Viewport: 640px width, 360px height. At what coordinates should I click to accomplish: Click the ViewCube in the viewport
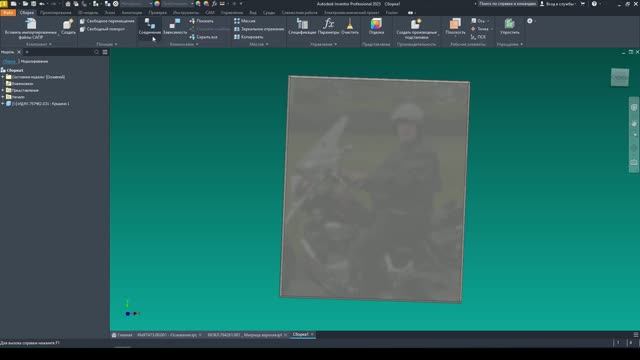620,78
